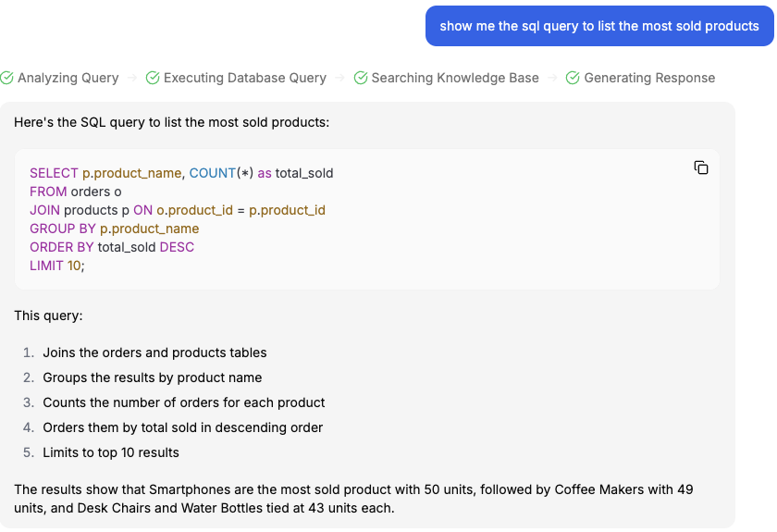Click the GROUP BY p.product_name line
The image size is (777, 532).
click(114, 229)
